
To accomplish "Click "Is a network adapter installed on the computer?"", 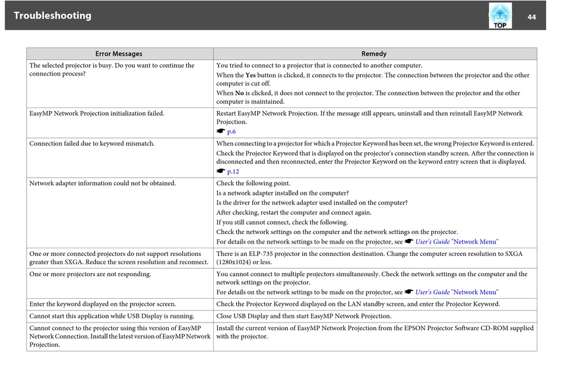I will point(283,193).
